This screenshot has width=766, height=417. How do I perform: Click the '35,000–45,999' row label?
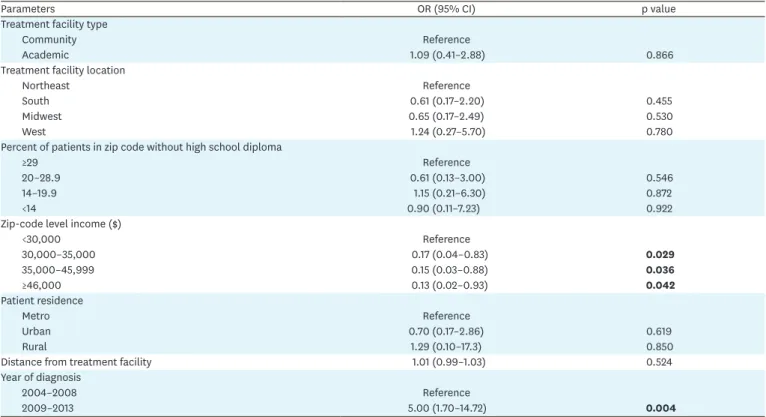[x=58, y=270]
